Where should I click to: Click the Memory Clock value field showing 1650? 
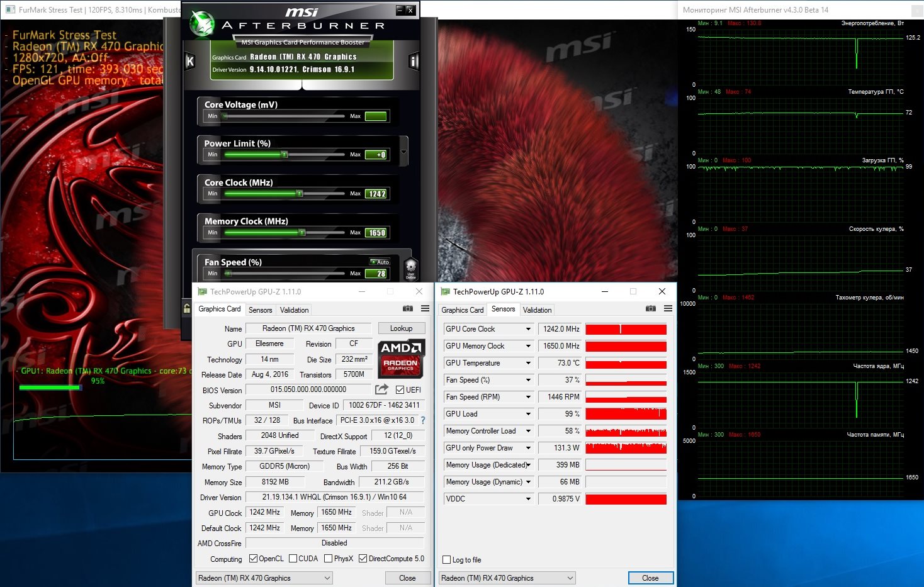[x=377, y=233]
